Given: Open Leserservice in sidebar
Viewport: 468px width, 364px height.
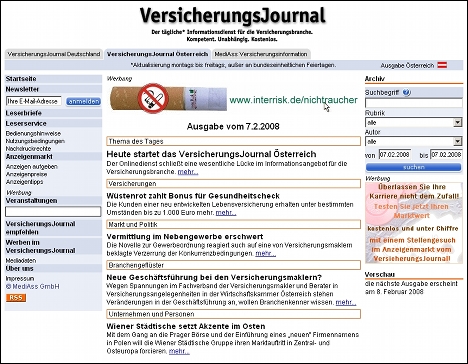Looking at the screenshot, I should click(x=26, y=123).
